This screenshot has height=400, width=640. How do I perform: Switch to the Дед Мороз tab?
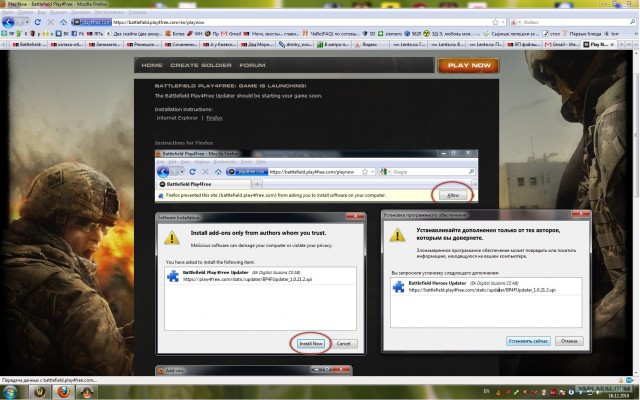(257, 44)
